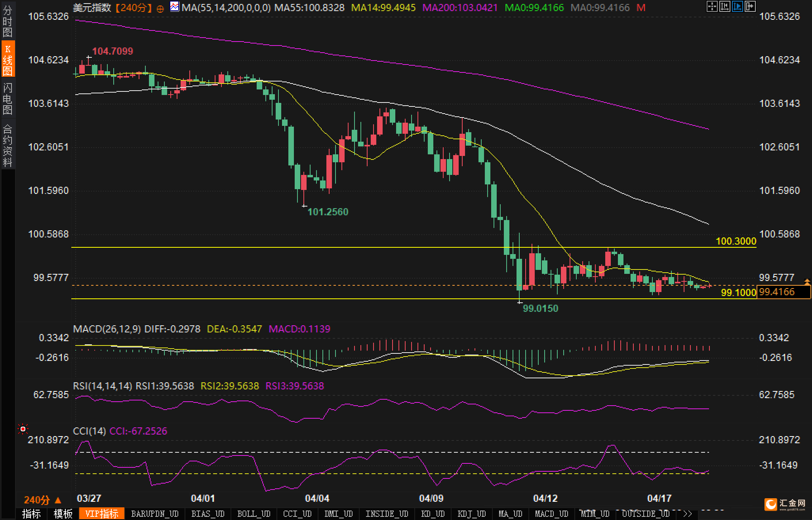
Task: Click the 美元指数 chart title
Action: click(x=92, y=8)
